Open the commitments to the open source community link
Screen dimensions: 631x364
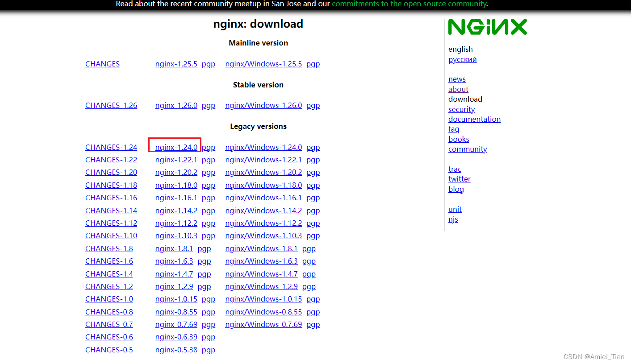pyautogui.click(x=409, y=4)
